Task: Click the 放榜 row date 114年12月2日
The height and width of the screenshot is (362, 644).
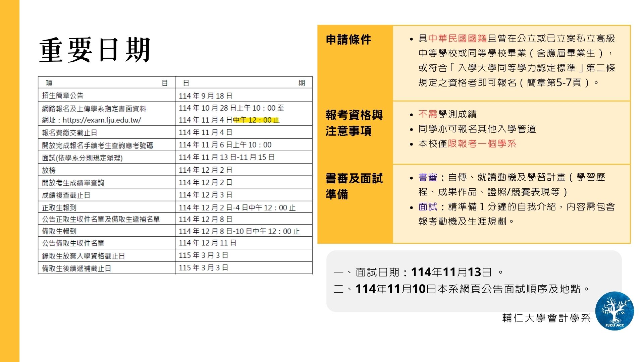Action: [x=205, y=170]
